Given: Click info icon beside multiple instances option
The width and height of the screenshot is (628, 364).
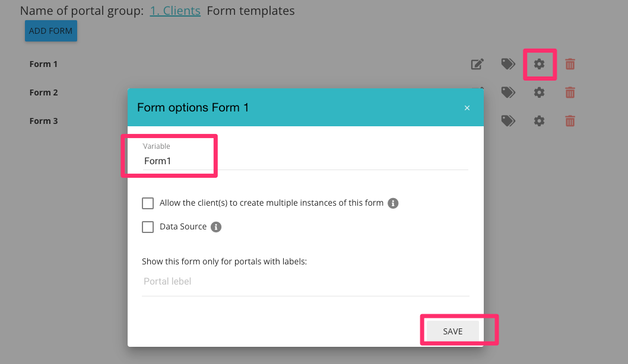Looking at the screenshot, I should (393, 203).
